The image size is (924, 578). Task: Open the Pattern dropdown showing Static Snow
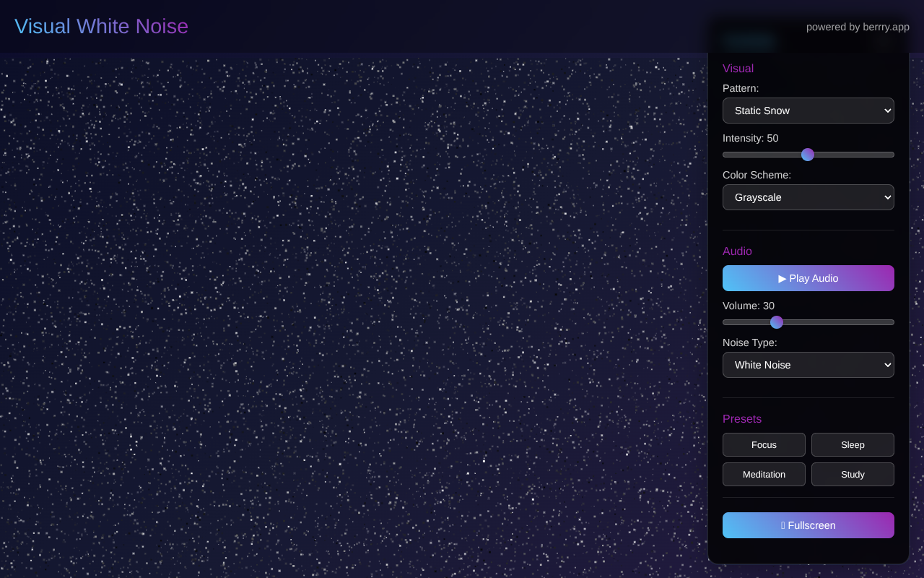(808, 111)
